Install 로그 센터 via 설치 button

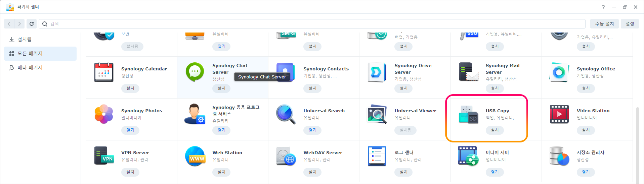click(403, 172)
